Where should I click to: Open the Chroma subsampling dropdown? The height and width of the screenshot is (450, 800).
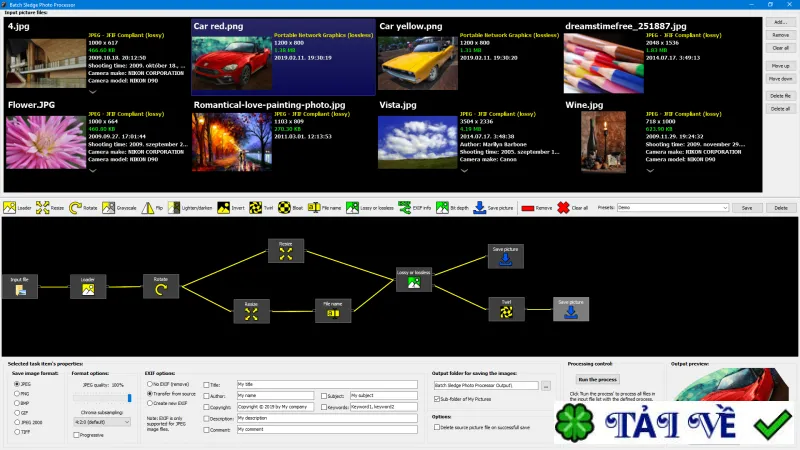point(102,422)
